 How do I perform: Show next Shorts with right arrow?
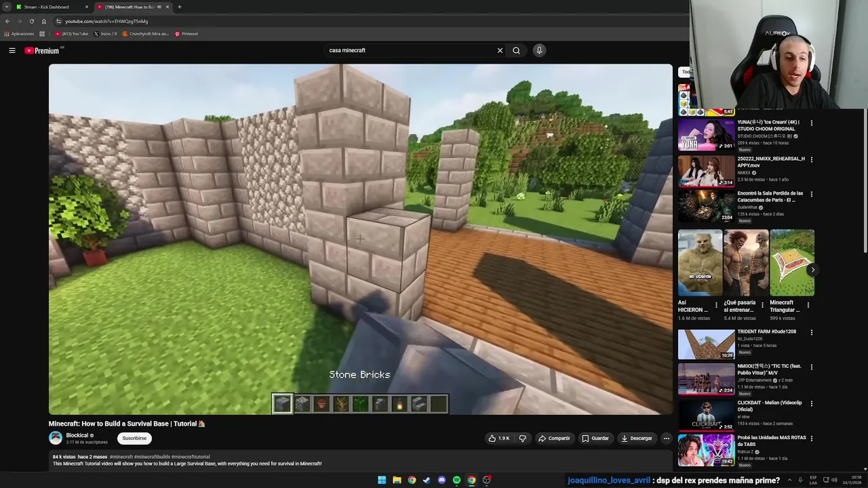tap(812, 270)
